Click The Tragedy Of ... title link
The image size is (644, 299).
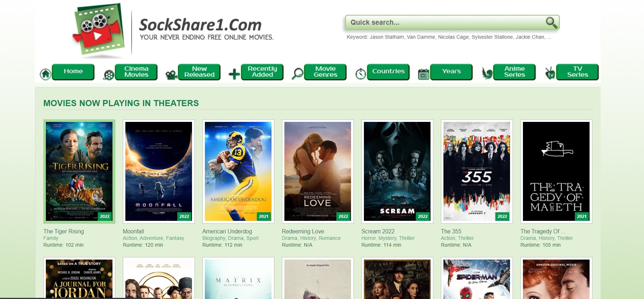click(x=543, y=231)
